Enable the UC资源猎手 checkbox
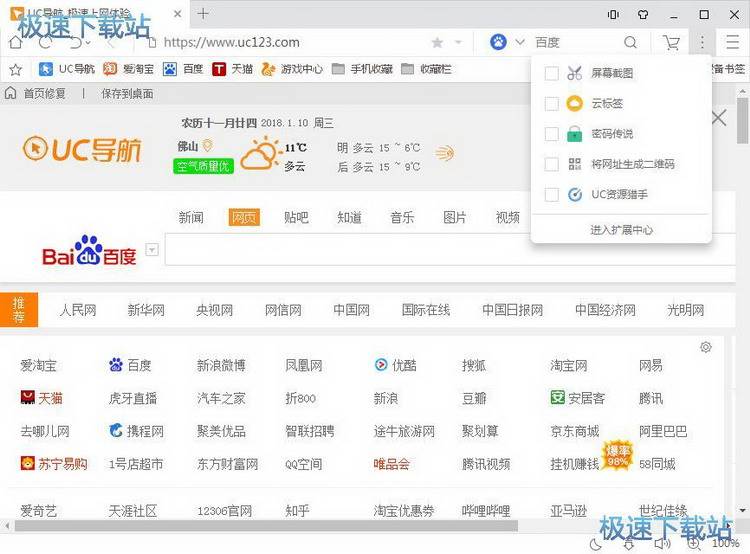 click(551, 194)
